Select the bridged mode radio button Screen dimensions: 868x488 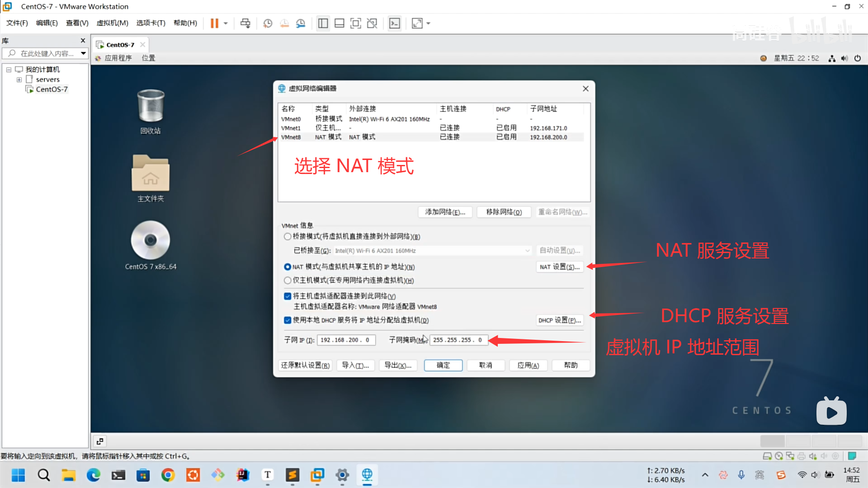(x=288, y=236)
